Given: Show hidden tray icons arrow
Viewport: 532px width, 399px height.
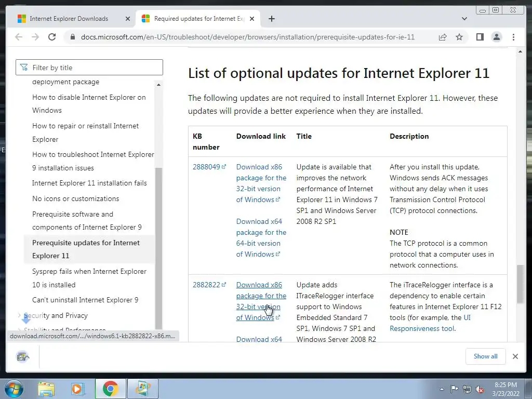Looking at the screenshot, I should tap(442, 389).
